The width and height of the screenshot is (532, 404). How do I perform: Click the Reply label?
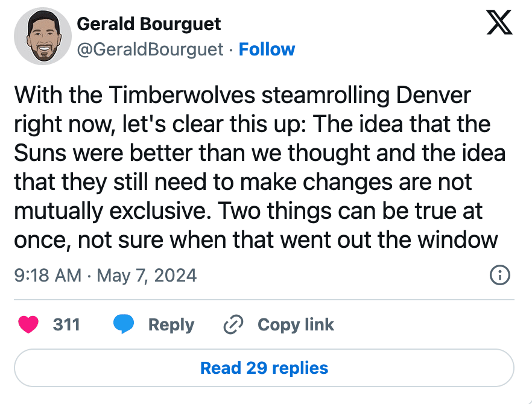(x=171, y=324)
